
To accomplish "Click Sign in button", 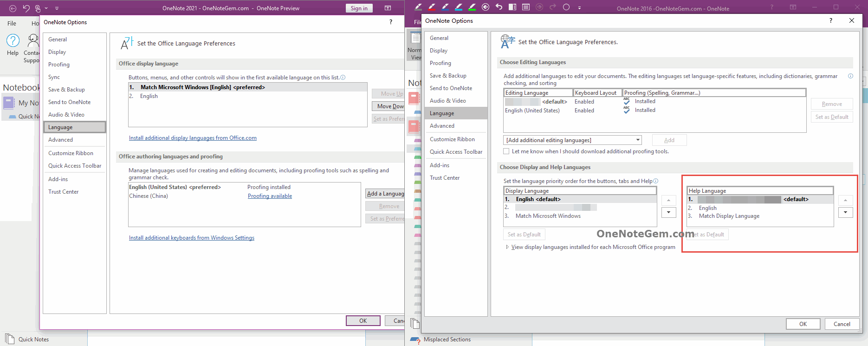I will 359,8.
